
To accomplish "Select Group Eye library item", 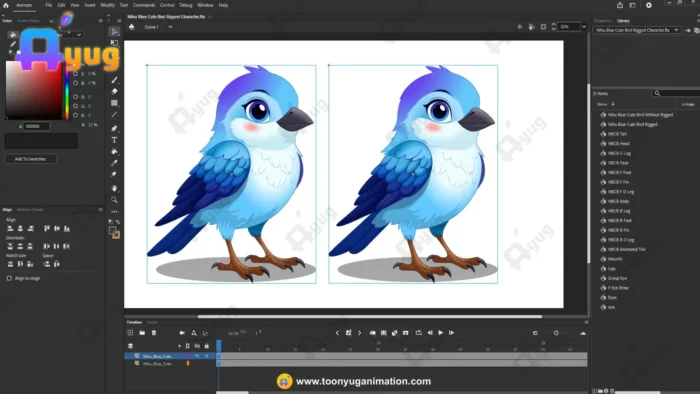I will (x=617, y=278).
